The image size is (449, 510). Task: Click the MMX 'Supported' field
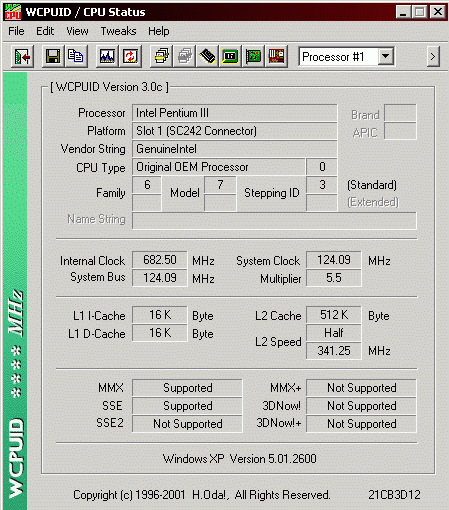pyautogui.click(x=187, y=388)
